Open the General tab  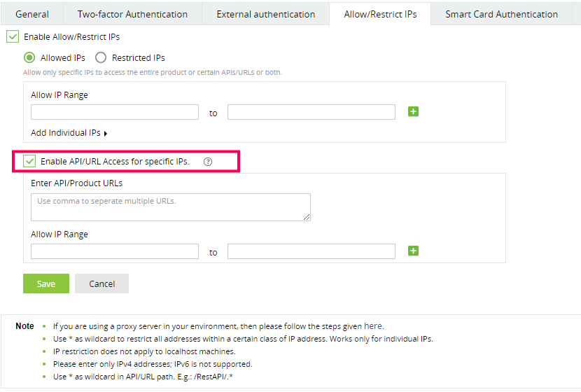tap(32, 14)
